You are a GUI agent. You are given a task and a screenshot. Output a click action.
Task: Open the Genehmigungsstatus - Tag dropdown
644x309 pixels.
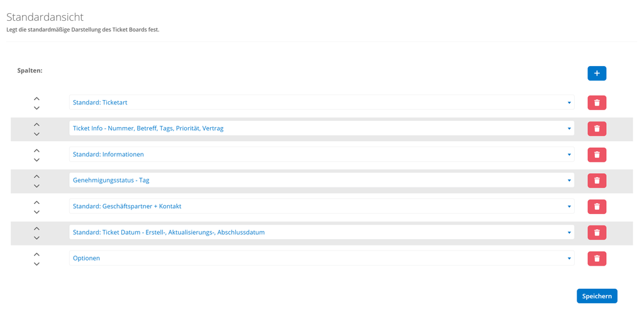tap(321, 180)
